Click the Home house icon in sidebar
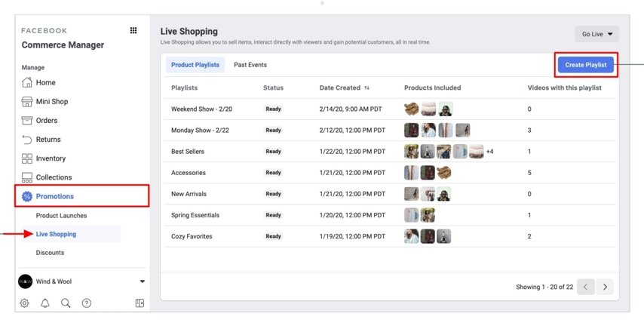Image resolution: width=644 pixels, height=329 pixels. tap(27, 83)
